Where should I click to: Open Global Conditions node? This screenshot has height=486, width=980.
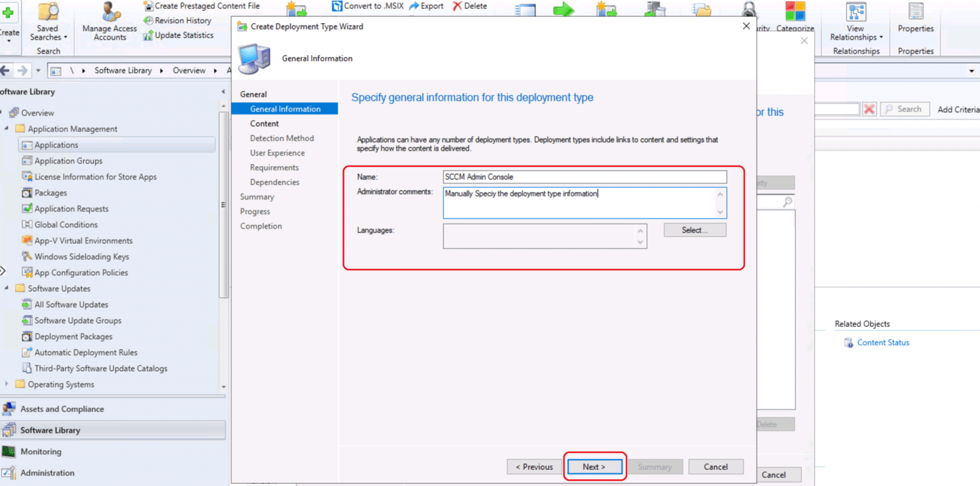coord(66,224)
